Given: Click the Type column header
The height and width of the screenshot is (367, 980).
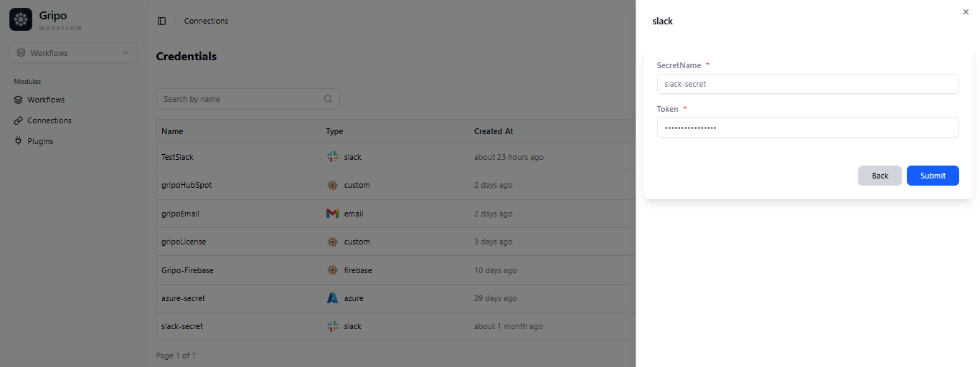Looking at the screenshot, I should [334, 131].
